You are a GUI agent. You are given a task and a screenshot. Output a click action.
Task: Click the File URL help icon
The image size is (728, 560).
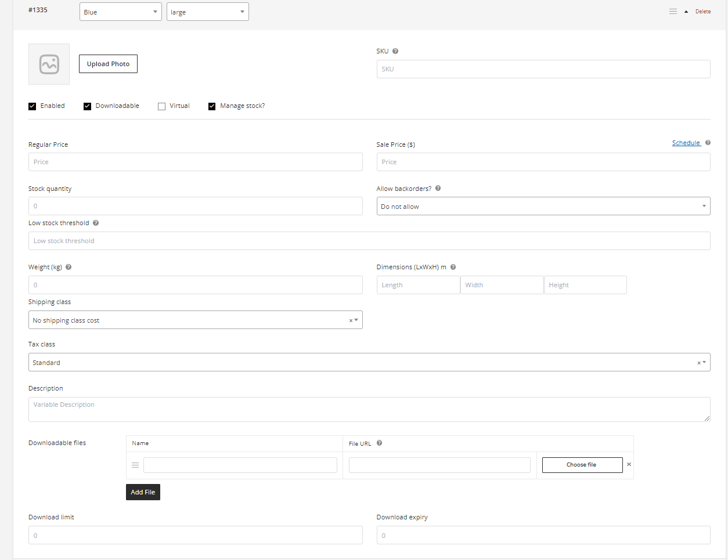[379, 443]
